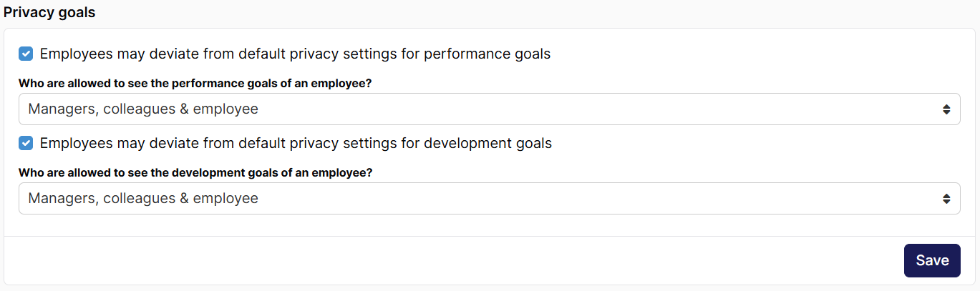Screen dimensions: 980x291
Task: Click 'Who are allowed to see the performance goals' label
Action: pos(195,83)
